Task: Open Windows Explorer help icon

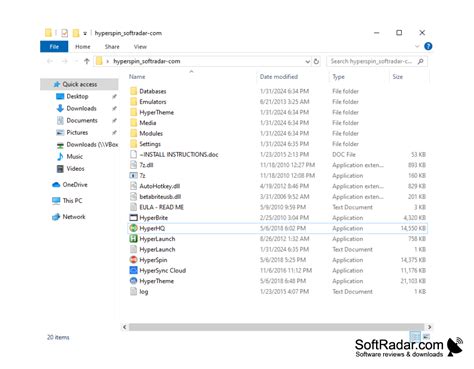Action: 428,46
